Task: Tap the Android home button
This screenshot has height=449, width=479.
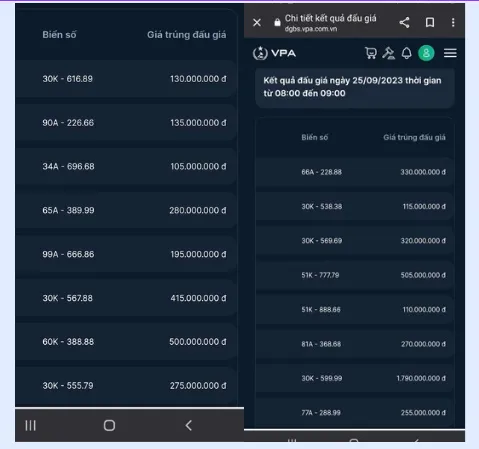Action: (109, 425)
